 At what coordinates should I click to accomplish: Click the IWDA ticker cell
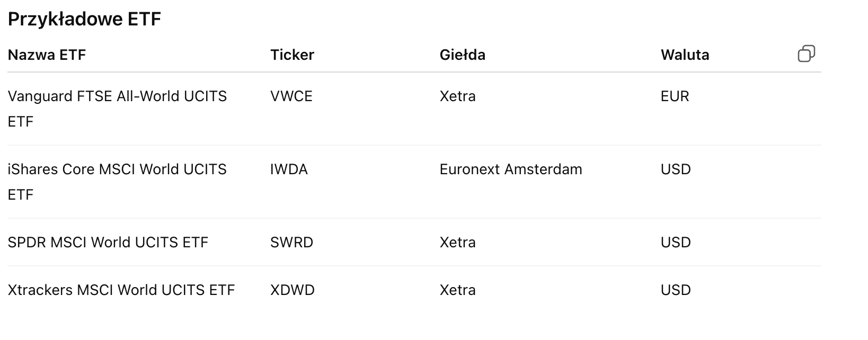[x=289, y=169]
